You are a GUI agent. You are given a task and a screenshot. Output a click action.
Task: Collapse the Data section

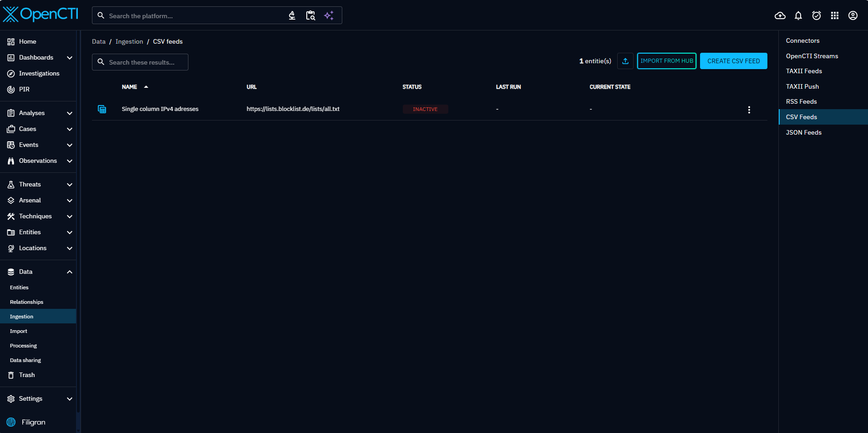point(70,272)
